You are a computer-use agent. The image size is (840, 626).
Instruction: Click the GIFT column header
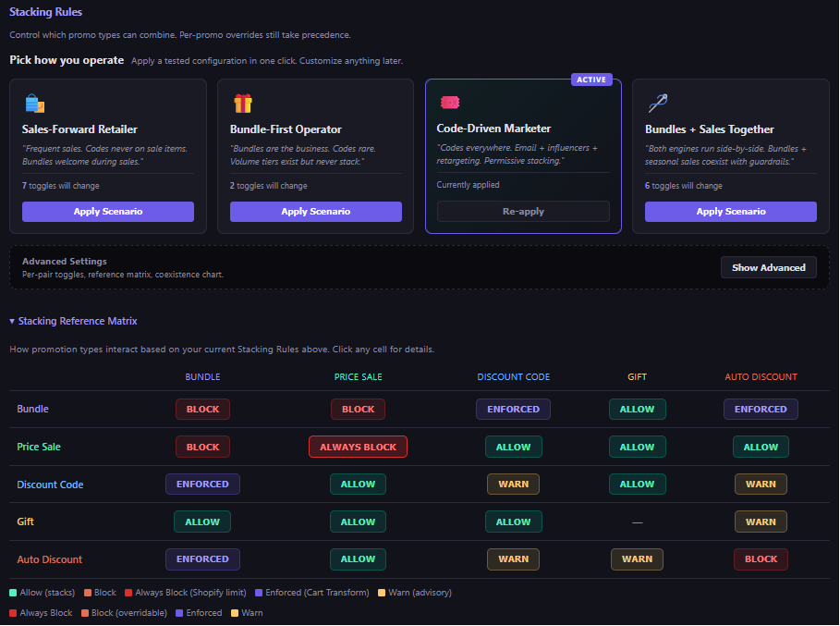(x=637, y=376)
